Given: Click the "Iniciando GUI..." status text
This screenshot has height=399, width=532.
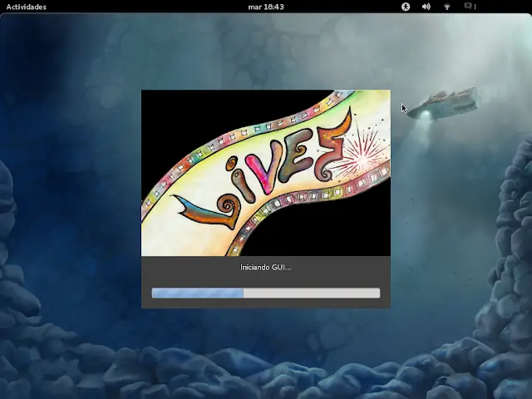Looking at the screenshot, I should [x=266, y=268].
